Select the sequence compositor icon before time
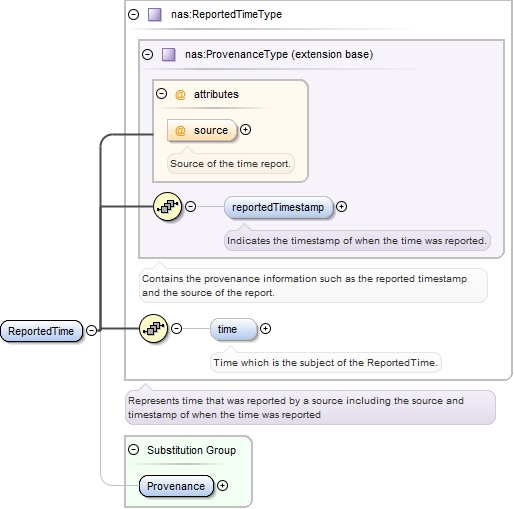 point(154,329)
